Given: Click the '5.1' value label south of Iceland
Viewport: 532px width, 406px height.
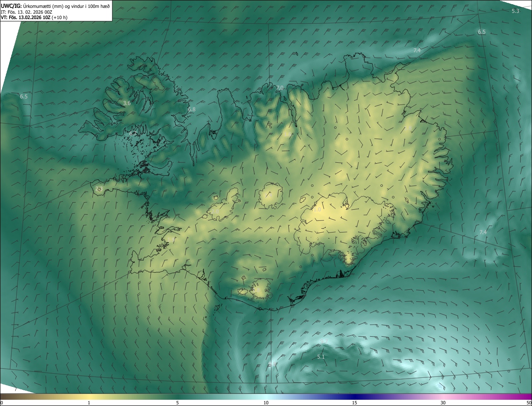Looking at the screenshot, I should (321, 357).
